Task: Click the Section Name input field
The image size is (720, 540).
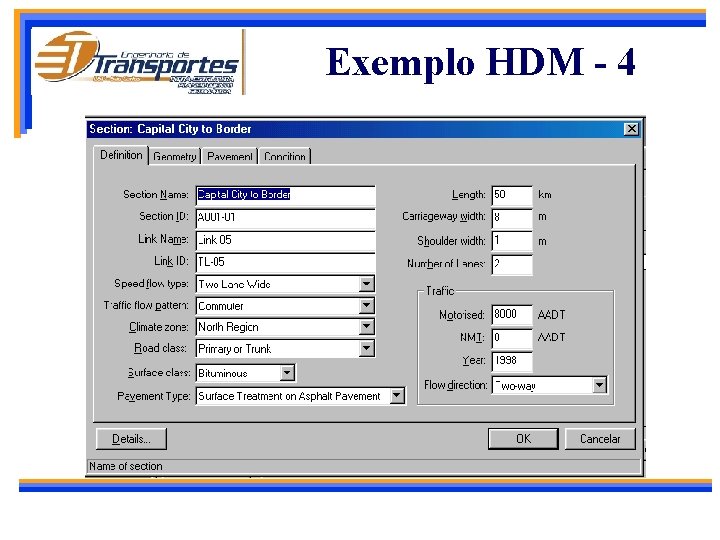Action: point(286,195)
